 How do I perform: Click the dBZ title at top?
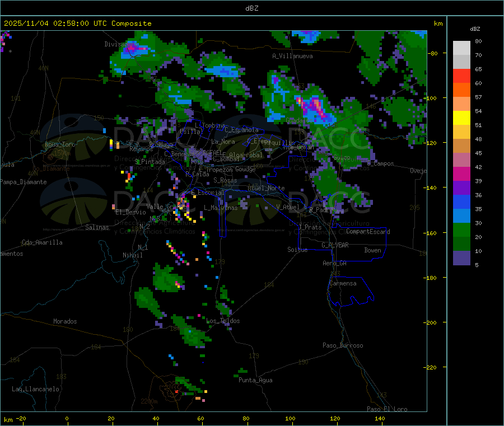click(x=251, y=8)
